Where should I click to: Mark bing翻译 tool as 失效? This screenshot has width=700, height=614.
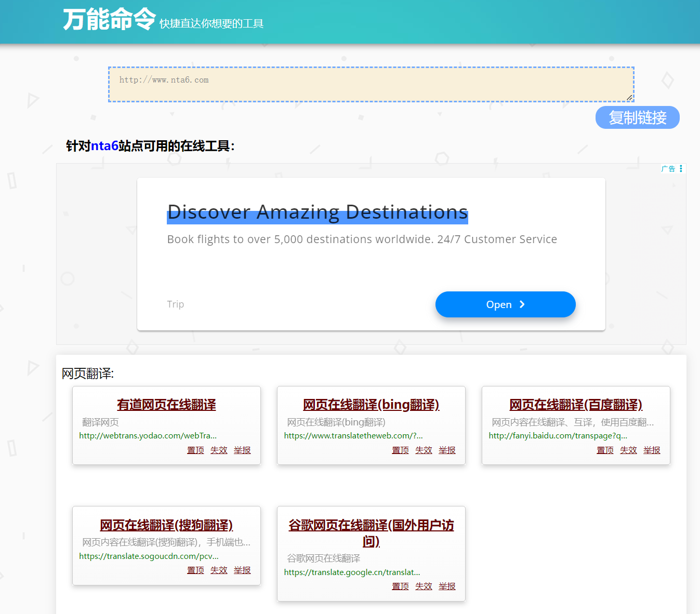click(424, 450)
